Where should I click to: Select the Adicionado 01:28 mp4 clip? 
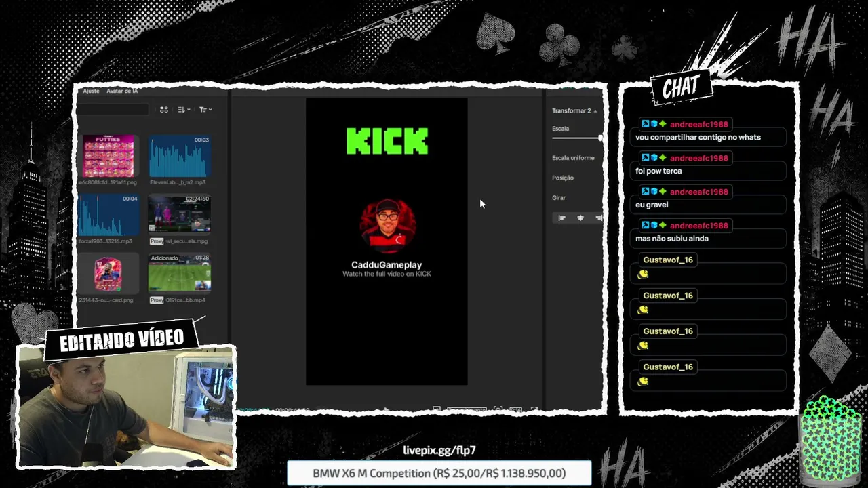point(180,274)
